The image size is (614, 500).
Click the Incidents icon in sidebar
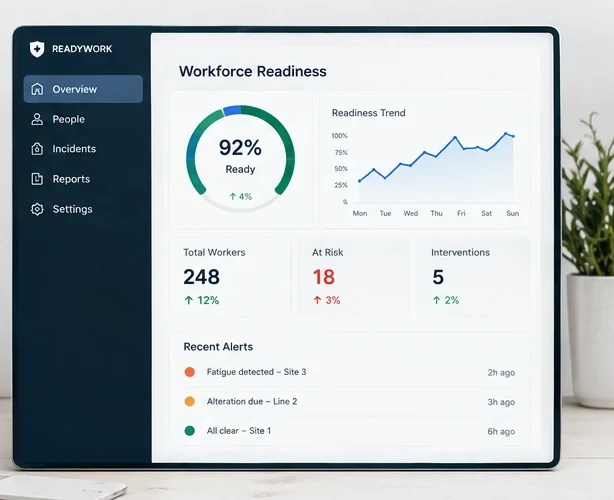click(37, 149)
